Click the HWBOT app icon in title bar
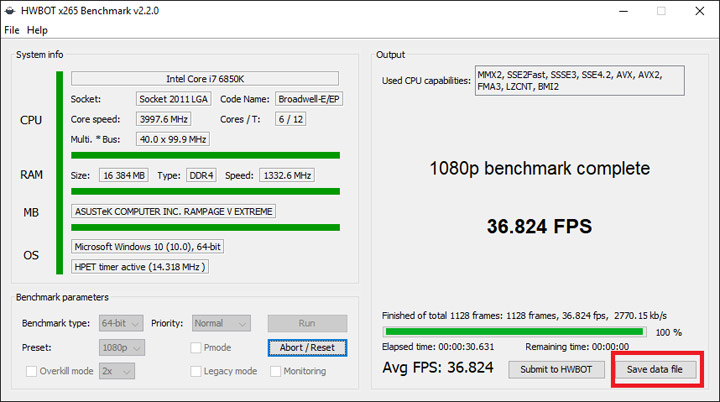720x402 pixels. [x=10, y=11]
